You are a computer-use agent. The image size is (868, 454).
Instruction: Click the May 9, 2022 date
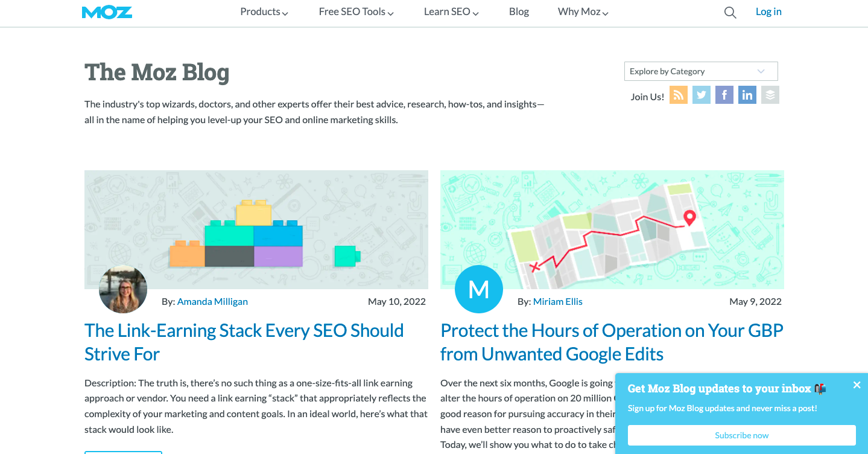tap(756, 301)
